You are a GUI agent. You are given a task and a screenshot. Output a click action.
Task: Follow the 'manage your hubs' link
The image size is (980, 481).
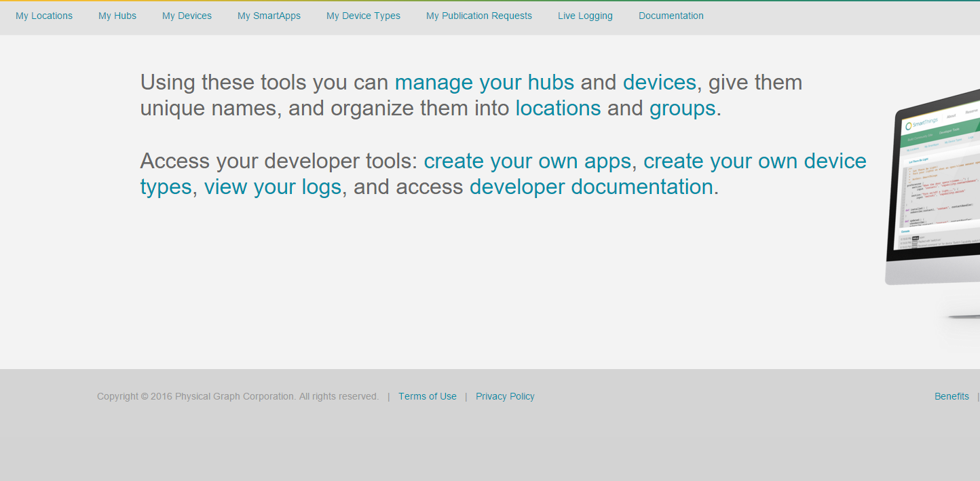(x=485, y=83)
